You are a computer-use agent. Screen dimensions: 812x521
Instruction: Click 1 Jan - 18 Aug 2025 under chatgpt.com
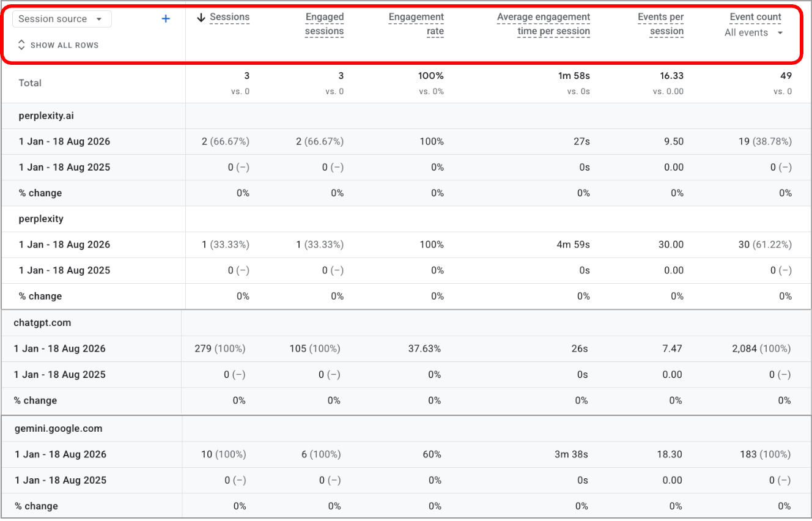pyautogui.click(x=60, y=375)
